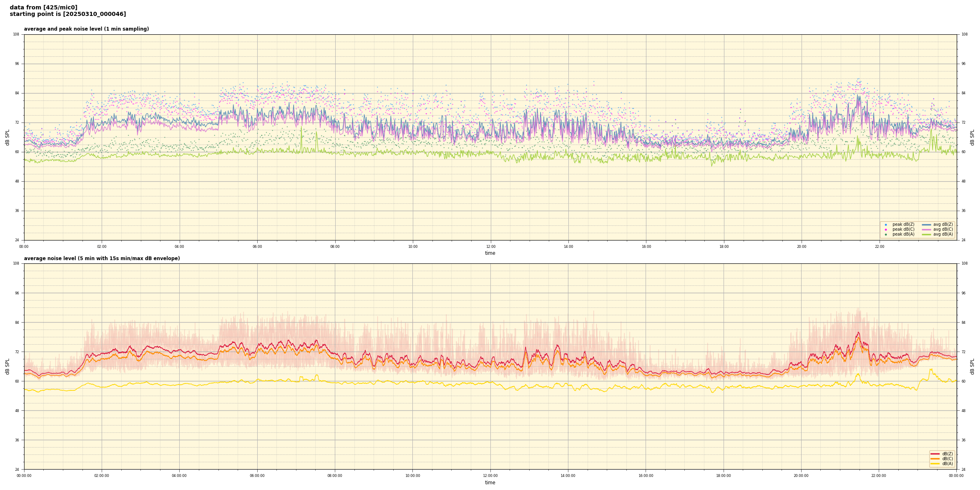980x490 pixels.
Task: Click the 12:00 tick label on top chart
Action: (490, 247)
